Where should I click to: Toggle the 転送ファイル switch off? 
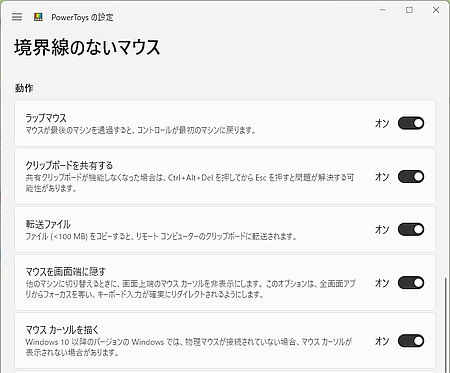411,229
